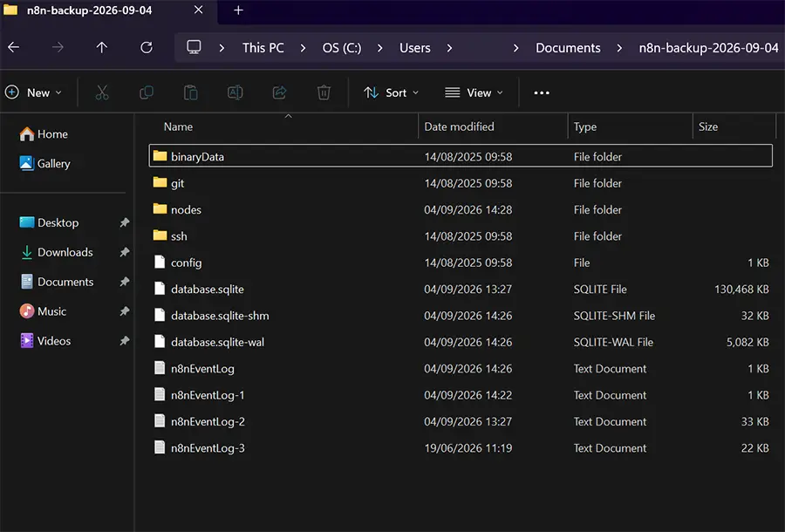Expand chevron before This PC in breadcrumb

(x=222, y=48)
